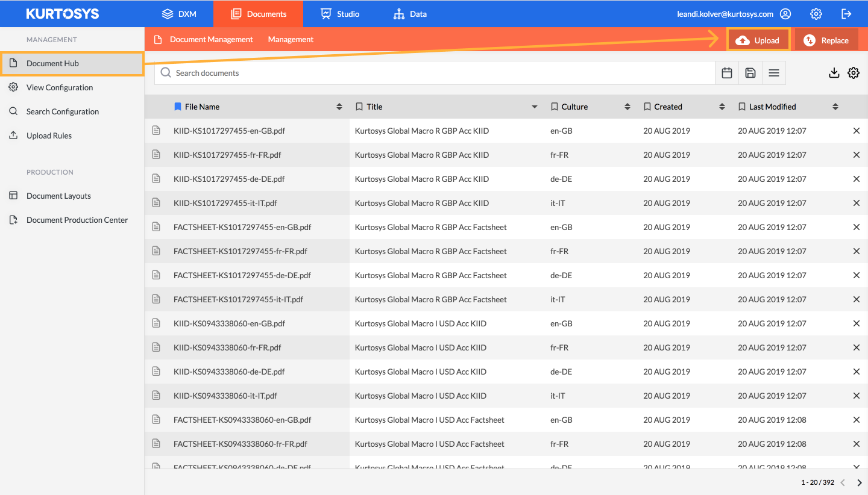Open the Data tab
The image size is (868, 495).
pyautogui.click(x=410, y=14)
